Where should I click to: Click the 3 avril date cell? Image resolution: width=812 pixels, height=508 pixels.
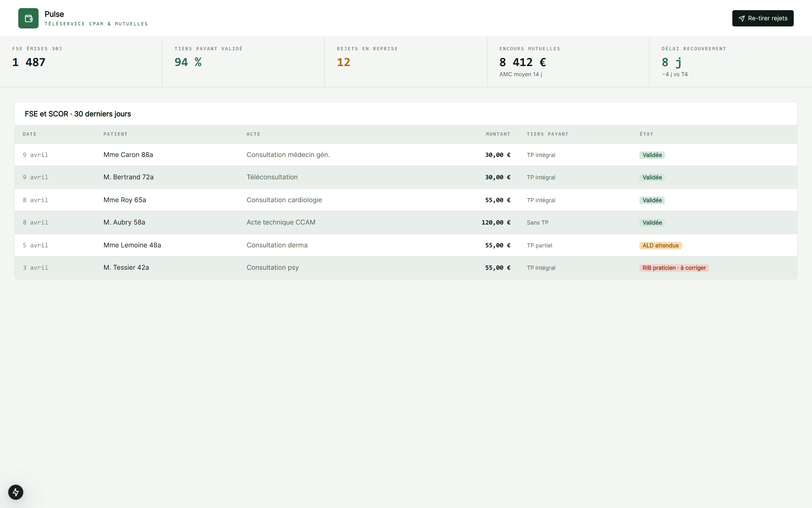[x=35, y=268]
